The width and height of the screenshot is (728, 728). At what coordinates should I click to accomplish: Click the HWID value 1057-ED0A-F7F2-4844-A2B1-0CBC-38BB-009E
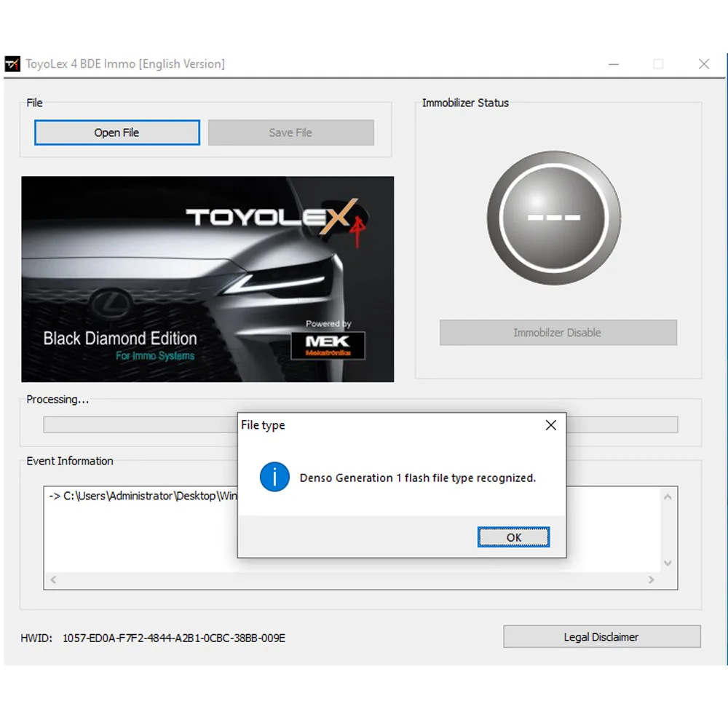(174, 638)
